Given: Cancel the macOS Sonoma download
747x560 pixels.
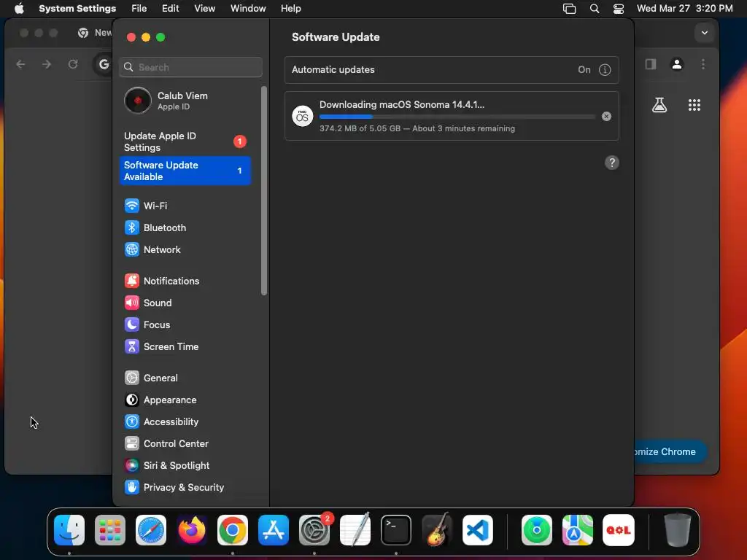Looking at the screenshot, I should pos(606,116).
